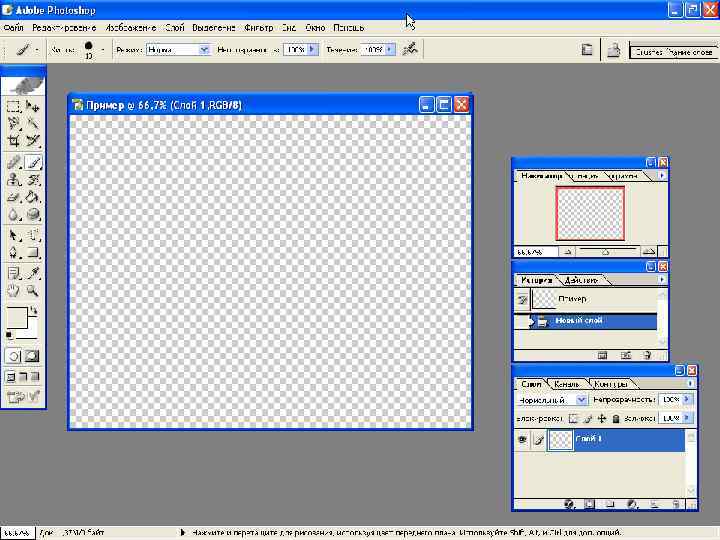Select the Rectangular Marquee tool
The height and width of the screenshot is (540, 720).
(x=13, y=107)
